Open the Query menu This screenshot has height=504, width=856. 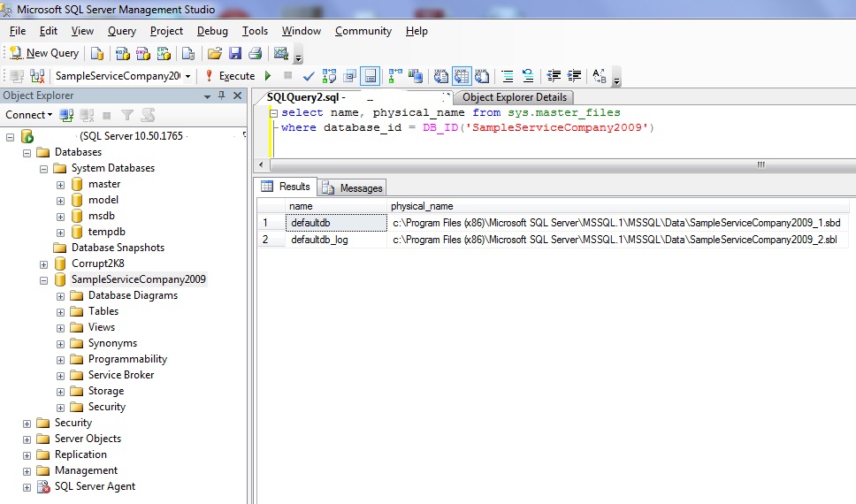[122, 31]
